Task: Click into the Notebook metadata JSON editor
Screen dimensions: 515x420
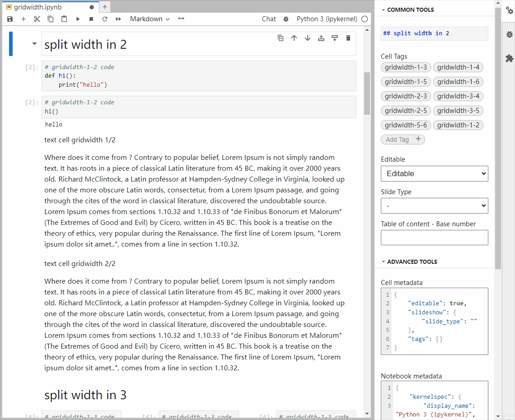Action: click(x=434, y=400)
